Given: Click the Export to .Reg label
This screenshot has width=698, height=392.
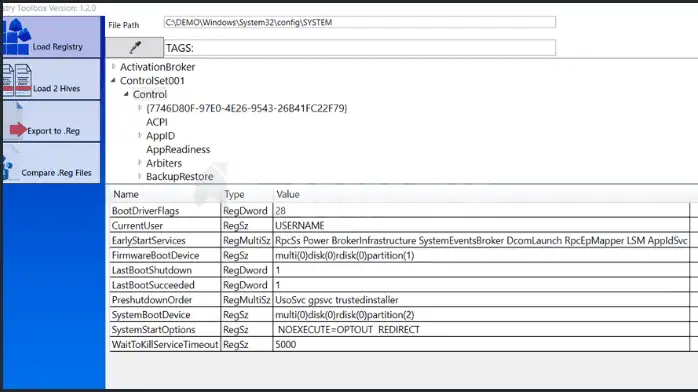Looking at the screenshot, I should tap(53, 131).
